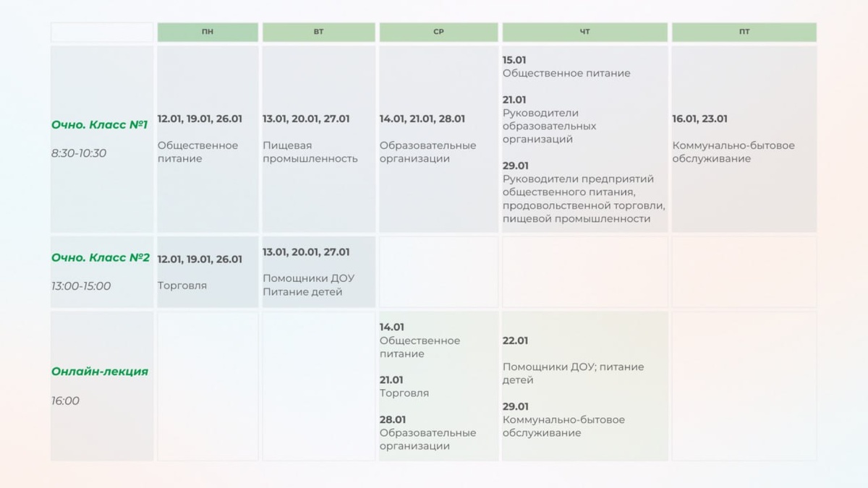
Task: Select Wednesday Образовательные организации cell in Класс №1
Action: pyautogui.click(x=438, y=139)
